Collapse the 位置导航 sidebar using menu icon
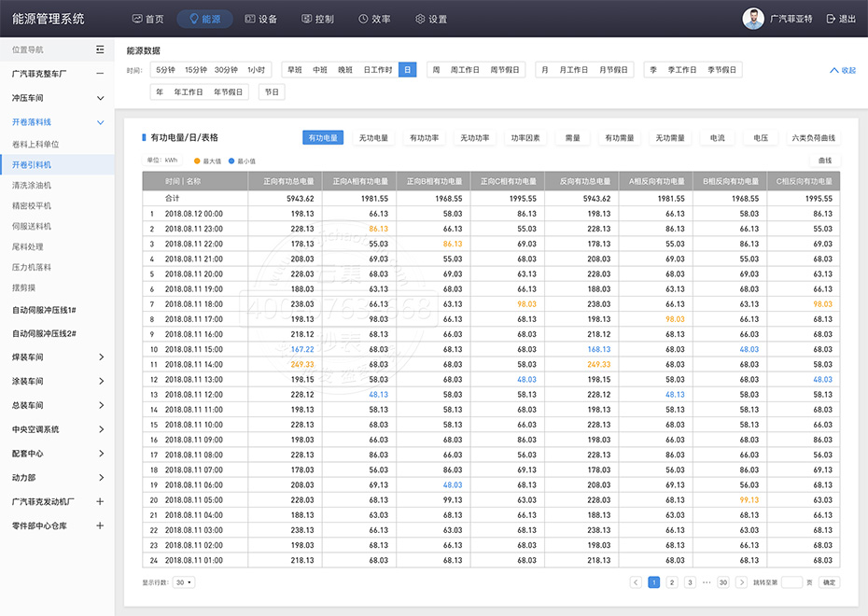The image size is (868, 616). (x=100, y=49)
